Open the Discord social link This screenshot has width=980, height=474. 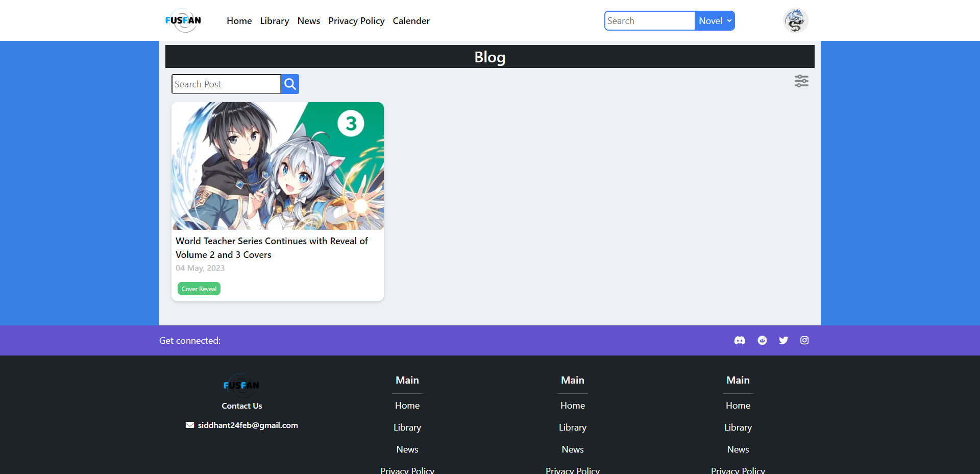coord(740,340)
